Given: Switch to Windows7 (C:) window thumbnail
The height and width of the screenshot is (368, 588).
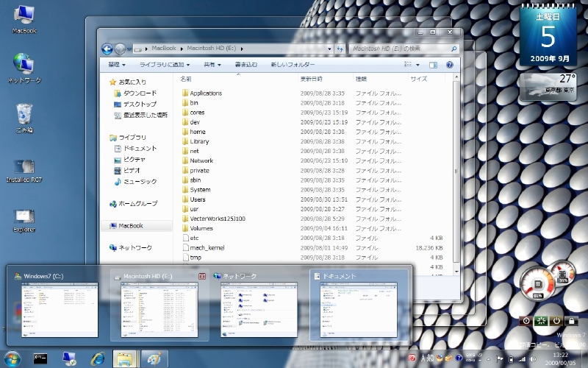Looking at the screenshot, I should click(x=60, y=305).
